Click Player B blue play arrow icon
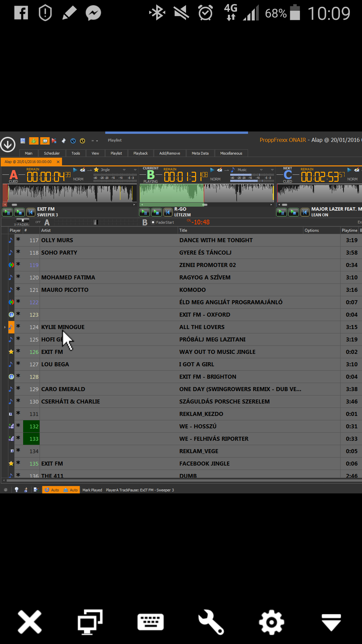The width and height of the screenshot is (362, 644). [212, 170]
